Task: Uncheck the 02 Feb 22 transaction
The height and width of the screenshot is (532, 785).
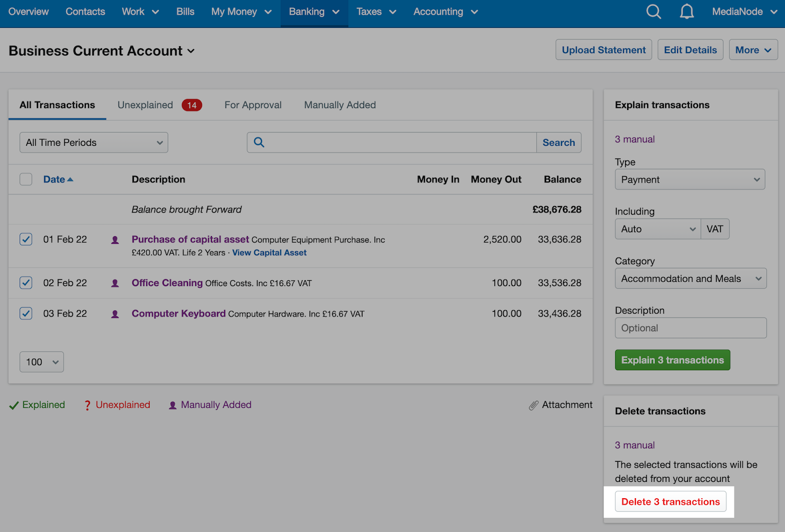Action: point(26,283)
